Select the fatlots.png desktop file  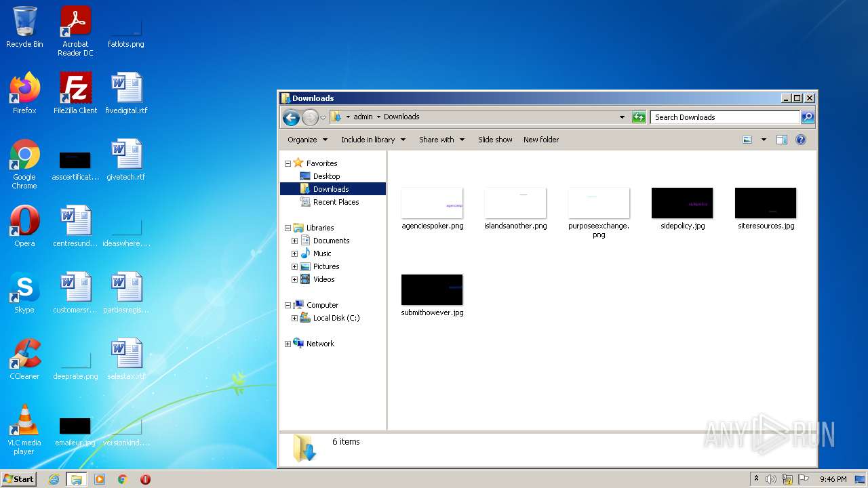tap(126, 31)
